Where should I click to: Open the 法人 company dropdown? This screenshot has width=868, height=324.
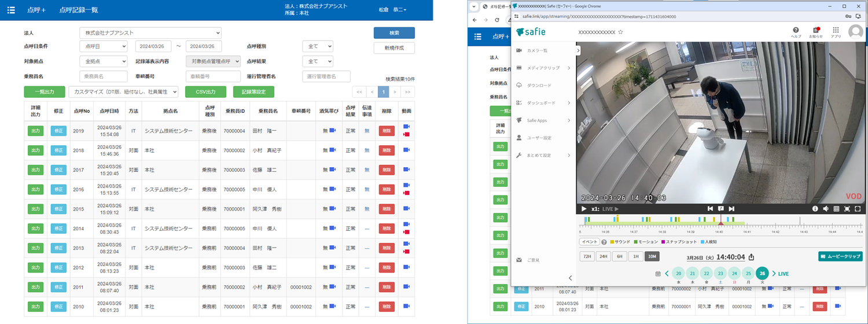[150, 32]
